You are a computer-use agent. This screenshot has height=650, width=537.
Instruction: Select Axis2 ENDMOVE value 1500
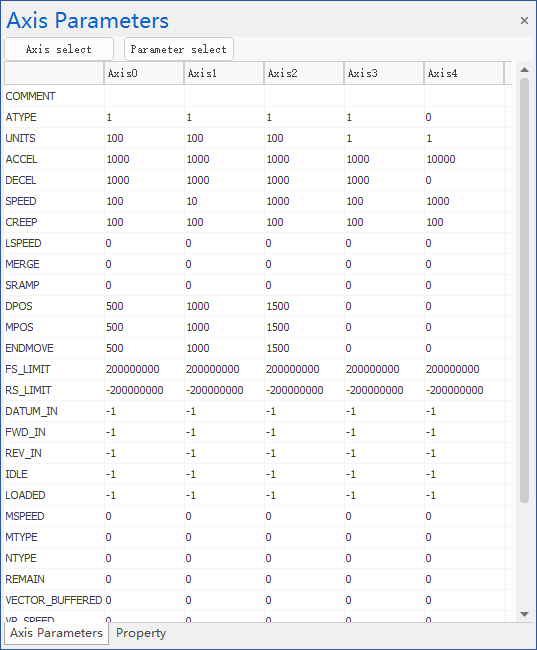pos(278,348)
